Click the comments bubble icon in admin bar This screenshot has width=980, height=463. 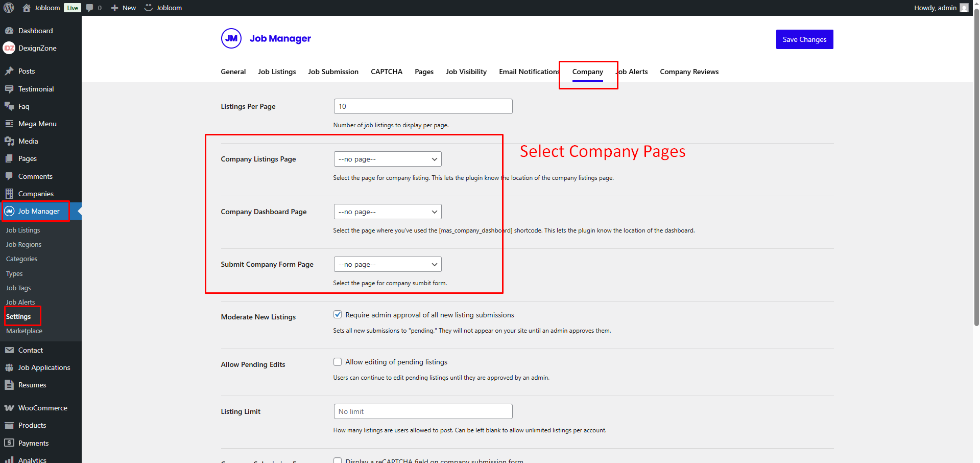90,8
